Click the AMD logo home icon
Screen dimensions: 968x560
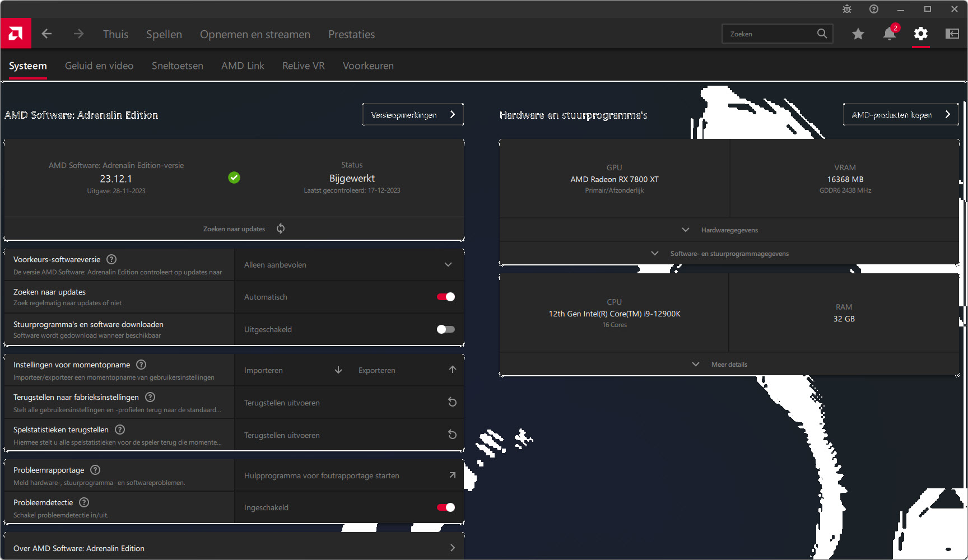(x=16, y=34)
